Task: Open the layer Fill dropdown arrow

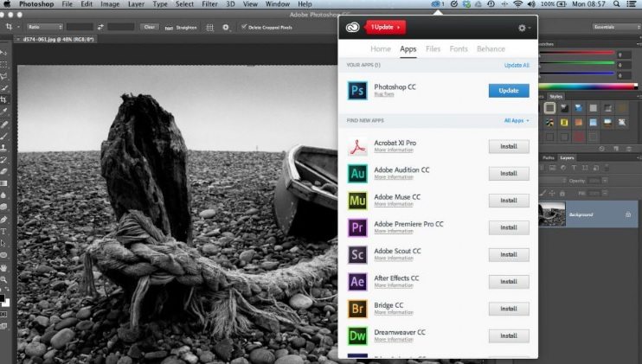Action: [605, 193]
